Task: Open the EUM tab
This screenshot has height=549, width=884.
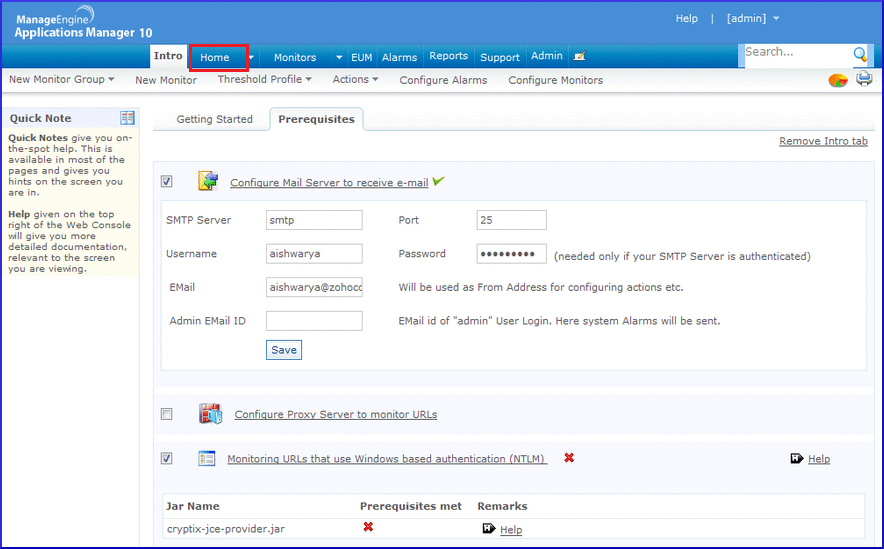Action: pyautogui.click(x=361, y=57)
